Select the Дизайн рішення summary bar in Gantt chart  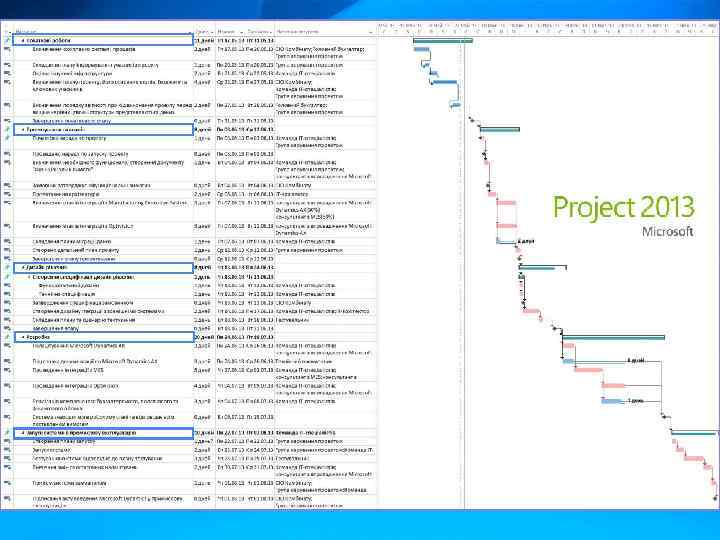pos(542,267)
